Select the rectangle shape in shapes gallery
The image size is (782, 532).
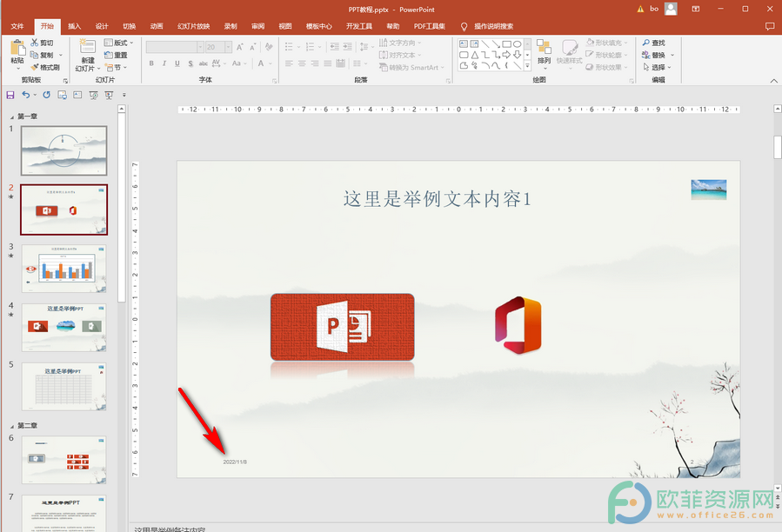click(x=507, y=43)
